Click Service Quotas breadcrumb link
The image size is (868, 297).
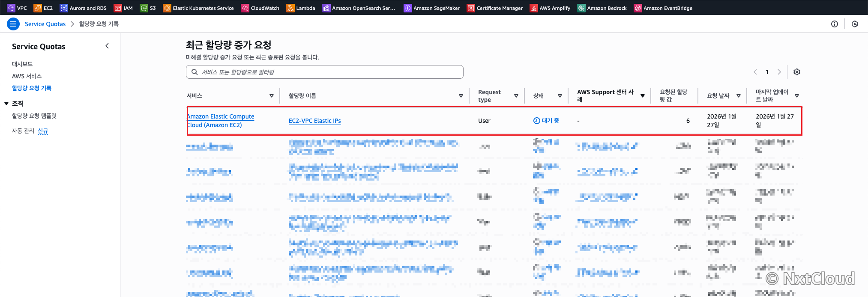[45, 24]
